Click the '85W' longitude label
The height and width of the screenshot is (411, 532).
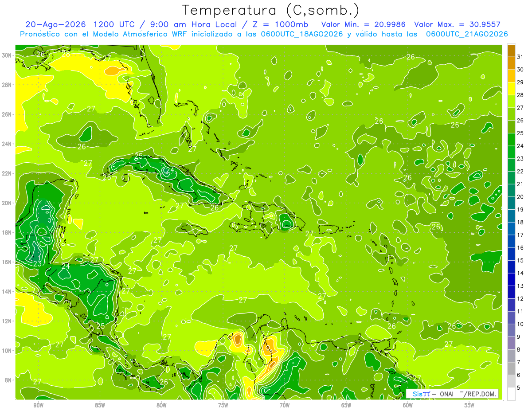tap(100, 406)
